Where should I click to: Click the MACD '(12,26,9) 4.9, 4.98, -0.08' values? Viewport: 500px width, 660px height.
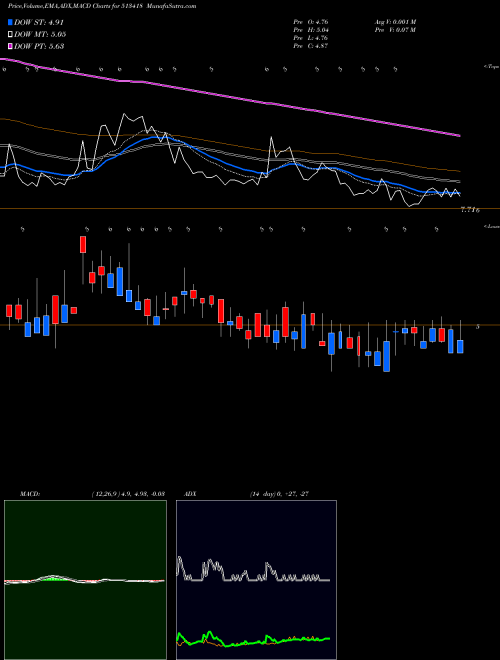click(128, 494)
